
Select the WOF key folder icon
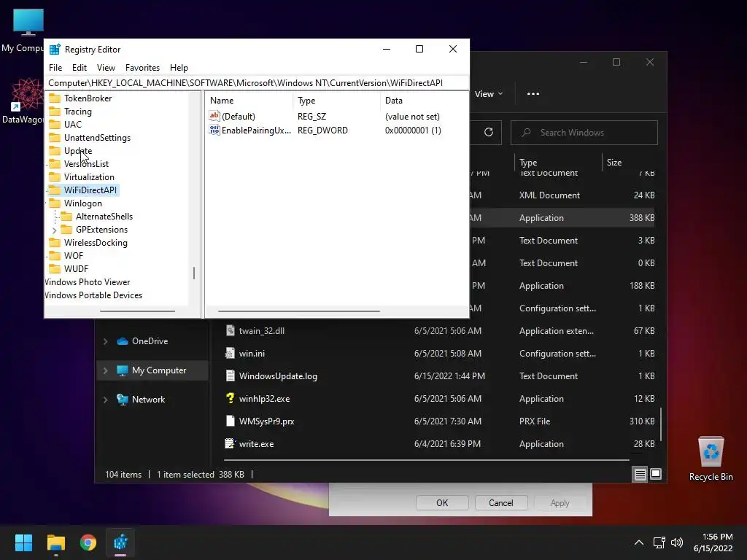(x=55, y=256)
